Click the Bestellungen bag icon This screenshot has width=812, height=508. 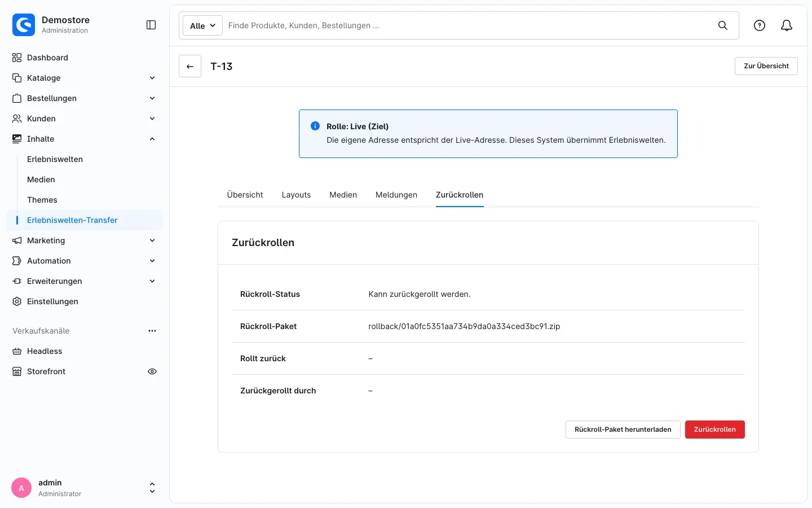(17, 98)
